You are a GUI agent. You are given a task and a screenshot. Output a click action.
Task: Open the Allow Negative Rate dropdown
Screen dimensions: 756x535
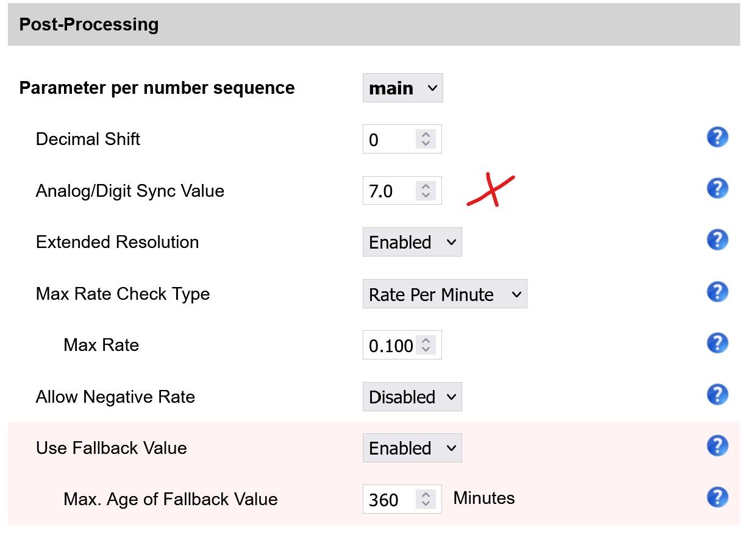click(412, 397)
